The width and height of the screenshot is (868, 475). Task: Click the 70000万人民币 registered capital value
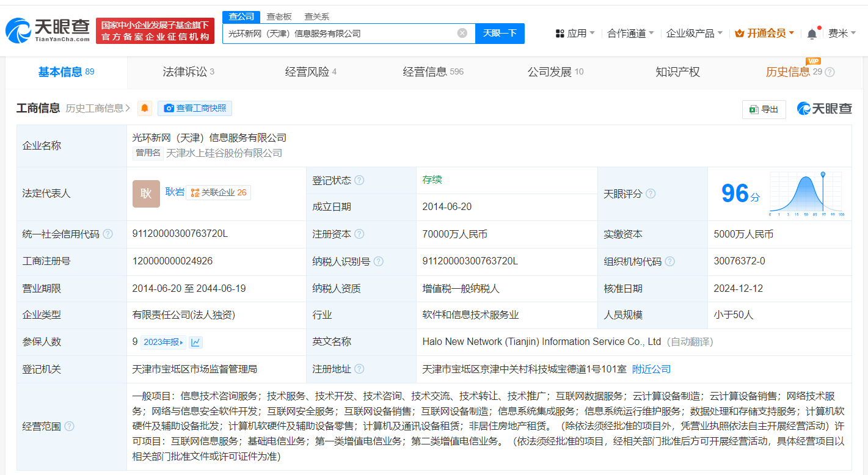(454, 234)
